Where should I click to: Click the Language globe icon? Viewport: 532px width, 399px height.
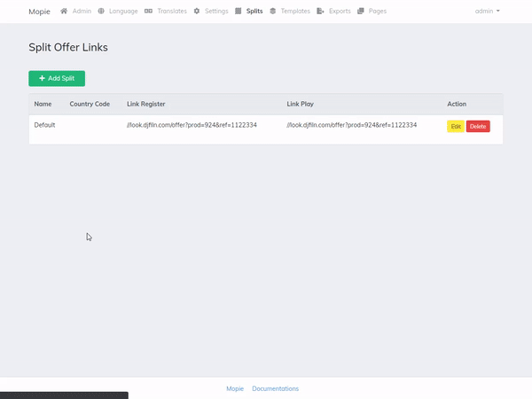pyautogui.click(x=101, y=12)
